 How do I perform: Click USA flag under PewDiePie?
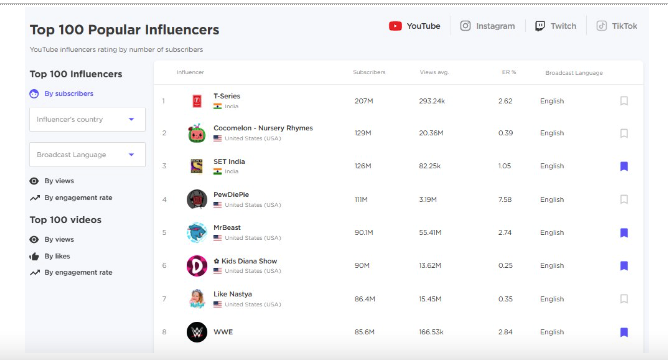pos(218,205)
